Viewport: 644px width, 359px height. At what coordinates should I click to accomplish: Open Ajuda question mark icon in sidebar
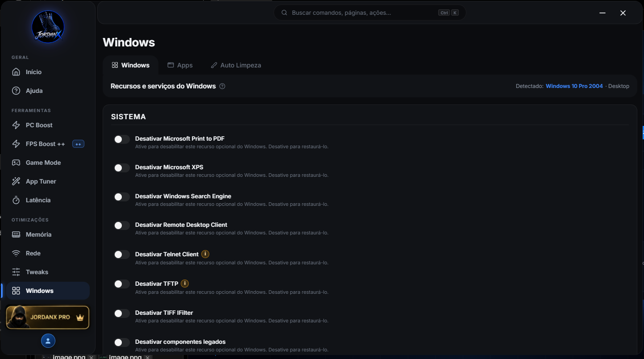tap(16, 91)
